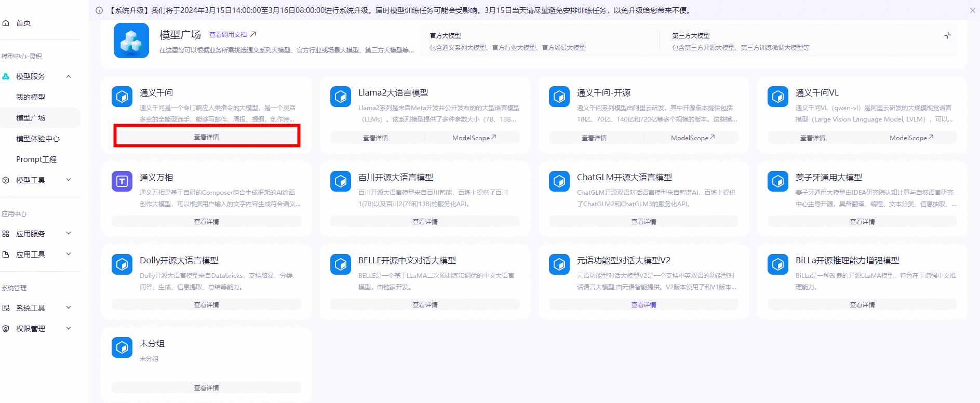Screen dimensions: 980x403
Task: Click the BiLLa开源推理能力增强模型 icon
Action: [778, 264]
